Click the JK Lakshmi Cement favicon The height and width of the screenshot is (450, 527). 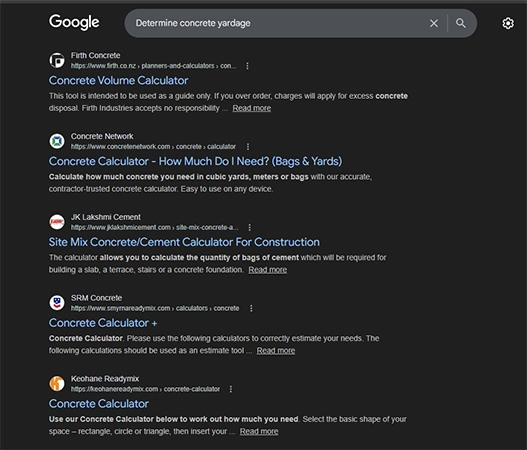click(57, 222)
